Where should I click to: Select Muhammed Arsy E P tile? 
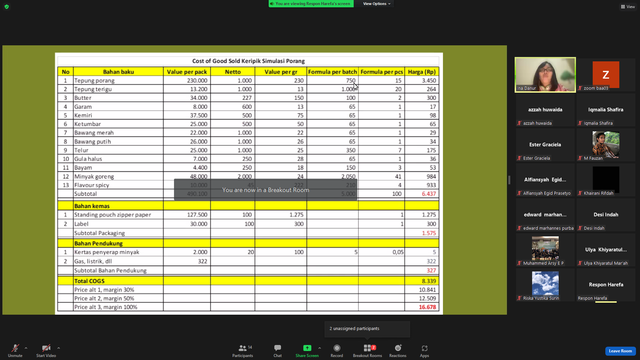pyautogui.click(x=545, y=250)
